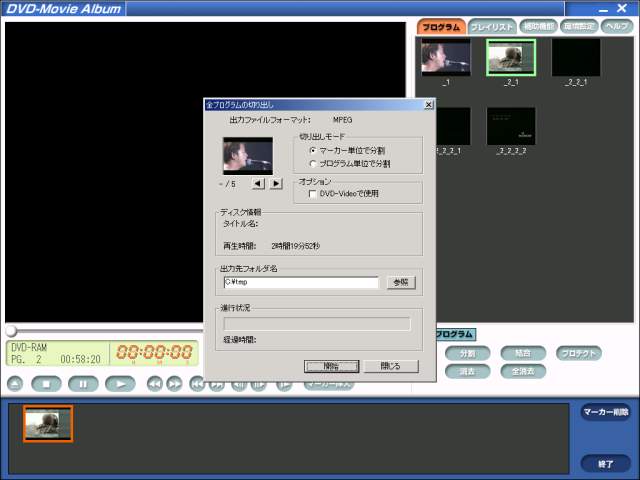Select the marker thumbnail in bottom strip
Viewport: 640px width, 480px height.
point(48,424)
